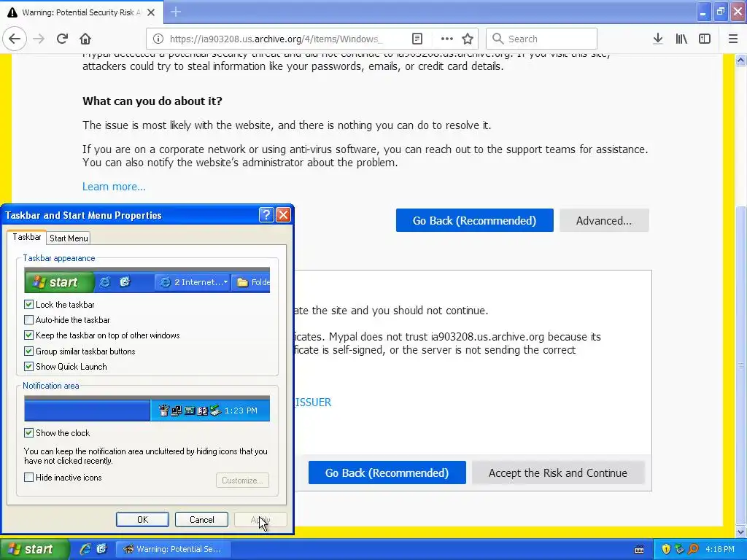Open the browser hamburger menu
747x560 pixels.
tap(733, 39)
